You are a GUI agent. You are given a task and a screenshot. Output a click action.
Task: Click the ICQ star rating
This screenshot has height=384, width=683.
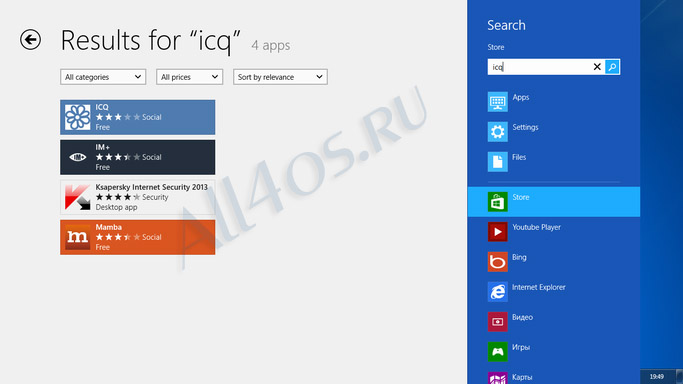click(x=118, y=117)
